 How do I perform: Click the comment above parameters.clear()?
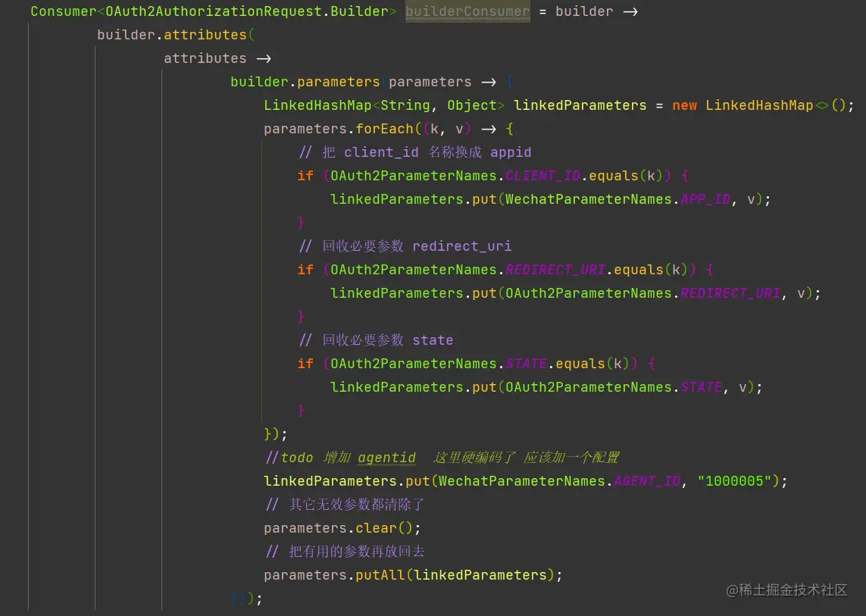344,505
